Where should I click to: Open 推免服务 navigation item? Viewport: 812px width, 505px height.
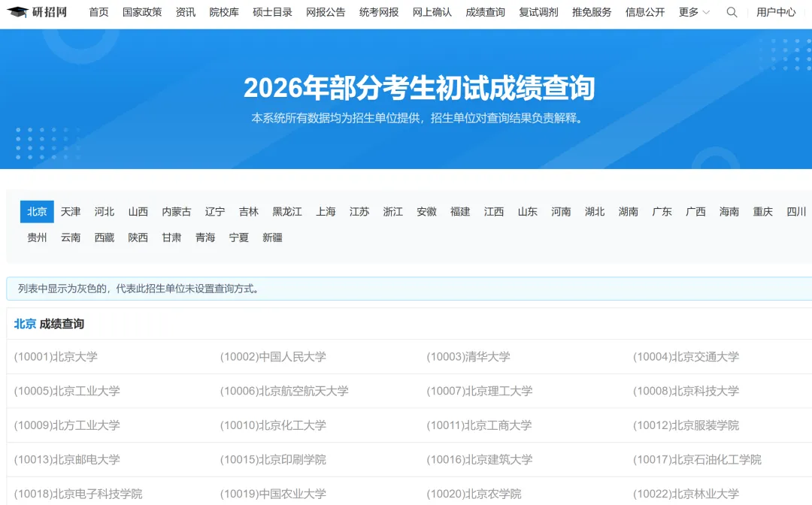(x=592, y=12)
